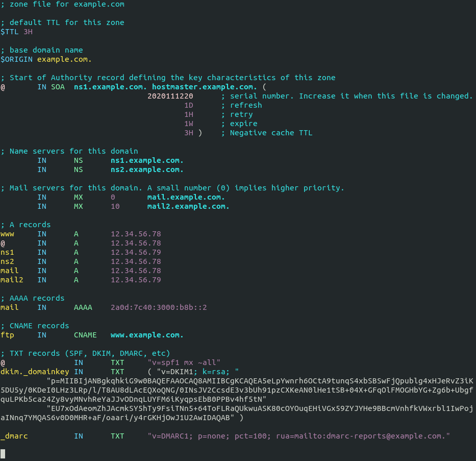Click IP 12.34.56.79 on the ns1 row
Screen dimensions: 476x461
pos(136,252)
